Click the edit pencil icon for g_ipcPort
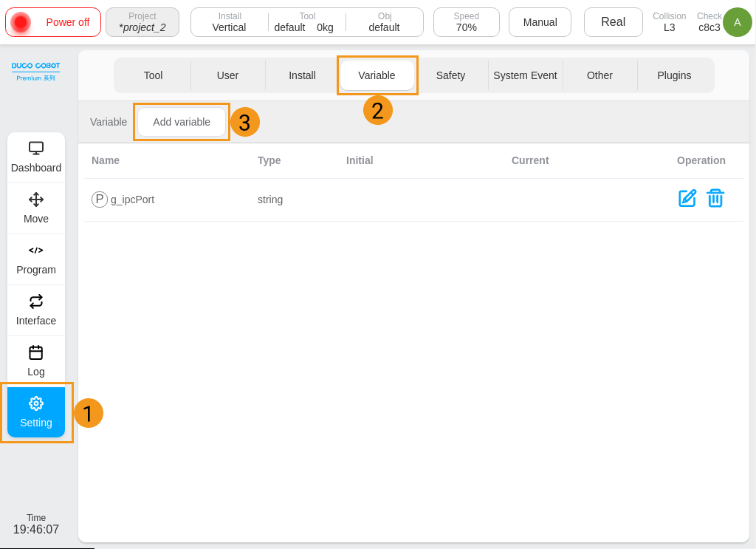 point(687,199)
